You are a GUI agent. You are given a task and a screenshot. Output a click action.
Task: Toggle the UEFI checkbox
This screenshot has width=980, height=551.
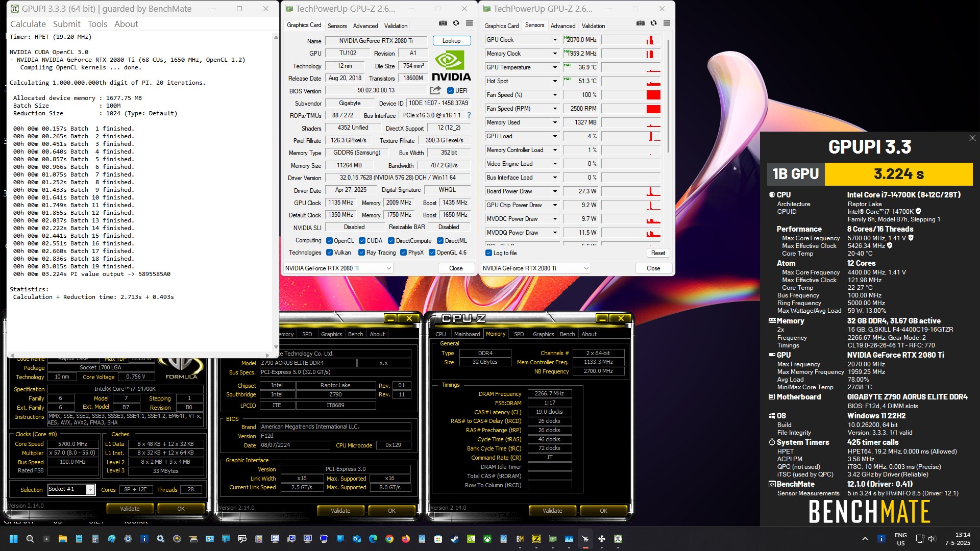pyautogui.click(x=450, y=91)
